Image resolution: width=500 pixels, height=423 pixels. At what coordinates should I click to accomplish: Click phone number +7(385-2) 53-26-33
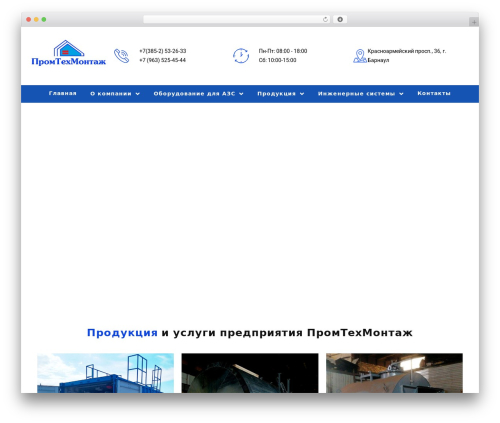click(x=163, y=51)
